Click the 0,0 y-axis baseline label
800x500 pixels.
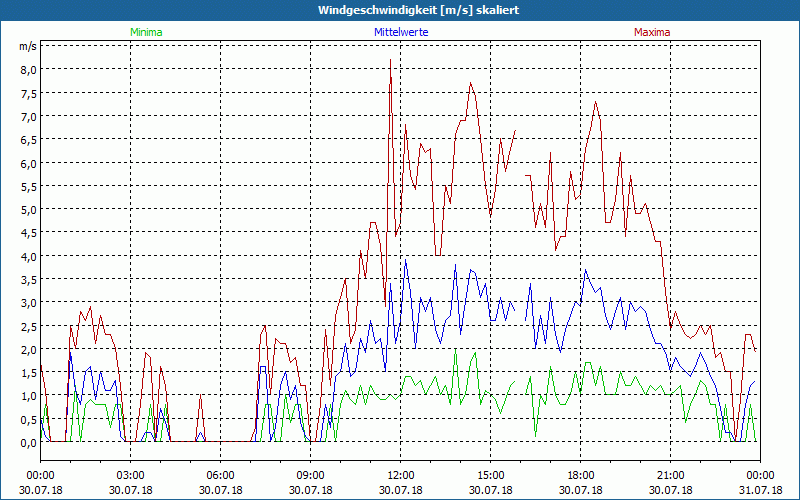[x=26, y=443]
